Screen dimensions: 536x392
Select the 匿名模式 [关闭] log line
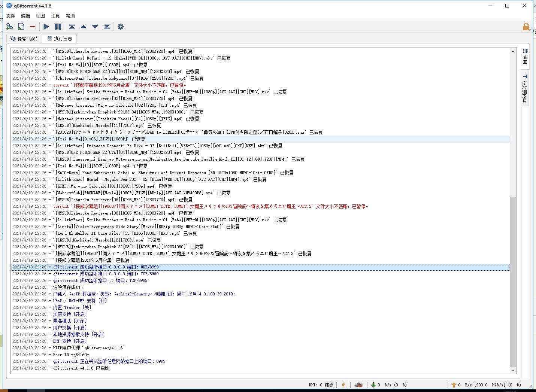[260, 321]
